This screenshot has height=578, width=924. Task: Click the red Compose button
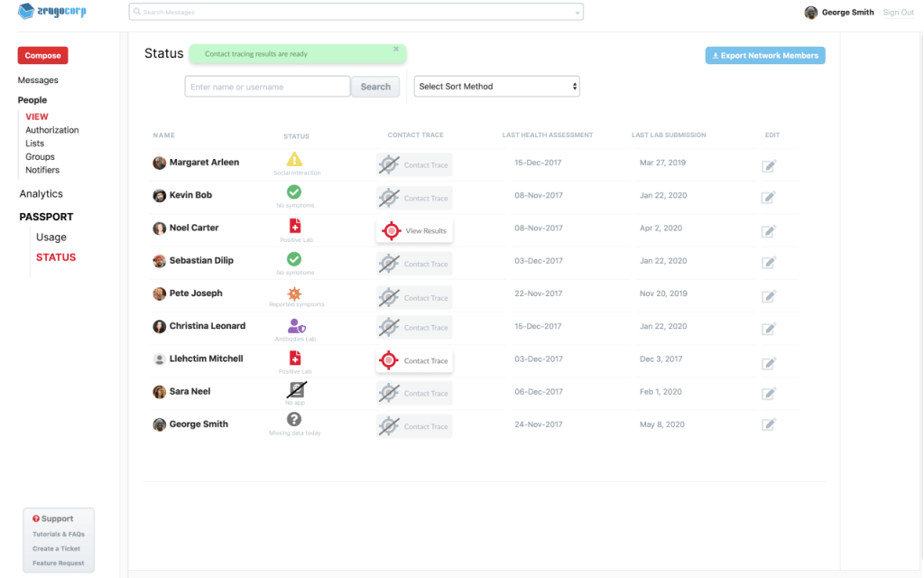[x=42, y=56]
